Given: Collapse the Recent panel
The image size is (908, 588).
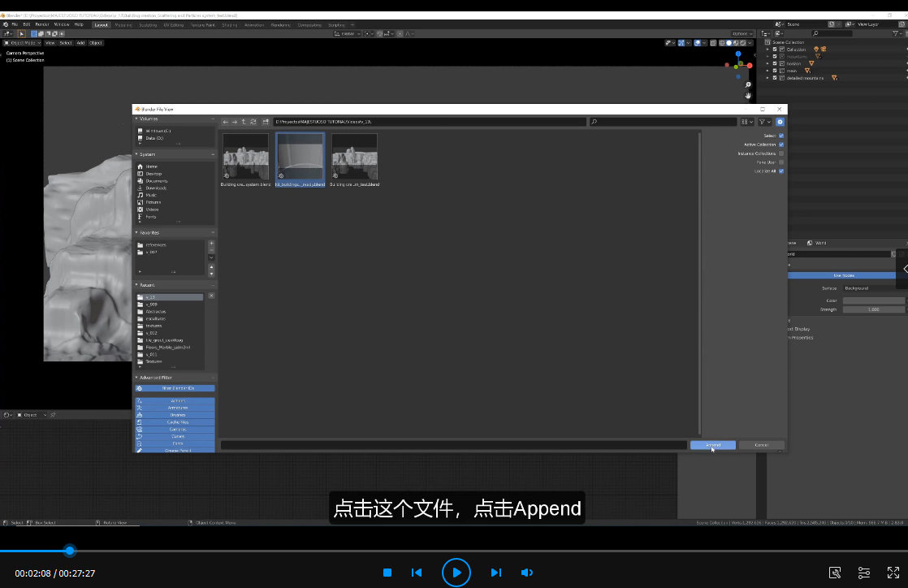Looking at the screenshot, I should coord(136,285).
